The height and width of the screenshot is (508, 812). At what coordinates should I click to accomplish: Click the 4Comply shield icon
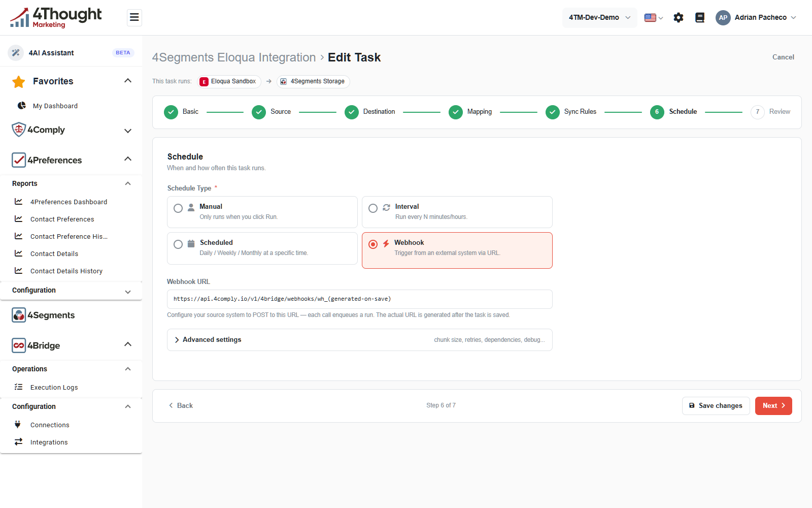(19, 130)
